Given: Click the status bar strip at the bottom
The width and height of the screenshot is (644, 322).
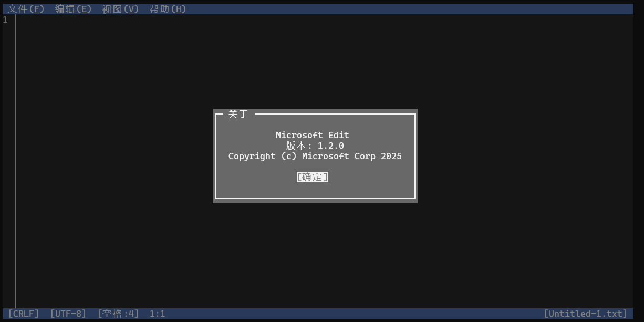Looking at the screenshot, I should point(322,313).
